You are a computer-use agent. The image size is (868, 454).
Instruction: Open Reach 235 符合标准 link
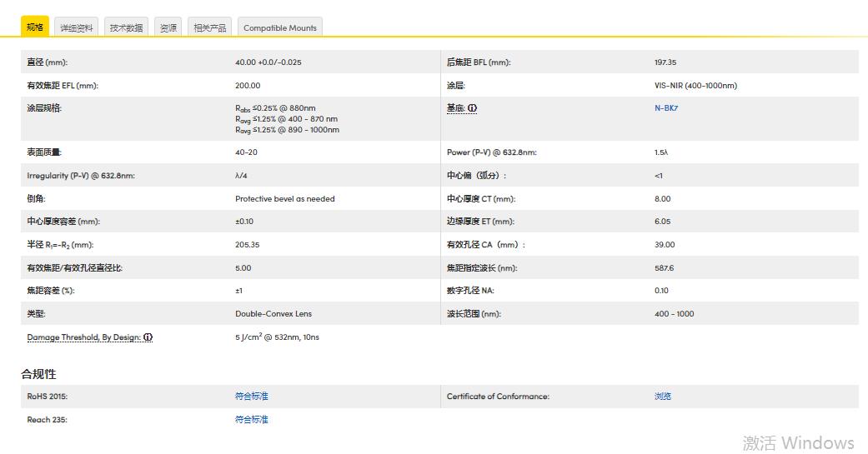(x=252, y=420)
